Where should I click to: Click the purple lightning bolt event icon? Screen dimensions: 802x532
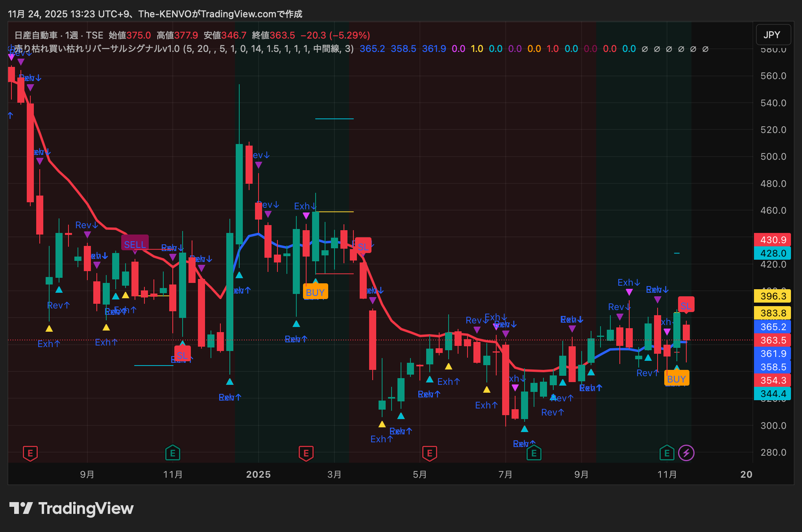686,453
